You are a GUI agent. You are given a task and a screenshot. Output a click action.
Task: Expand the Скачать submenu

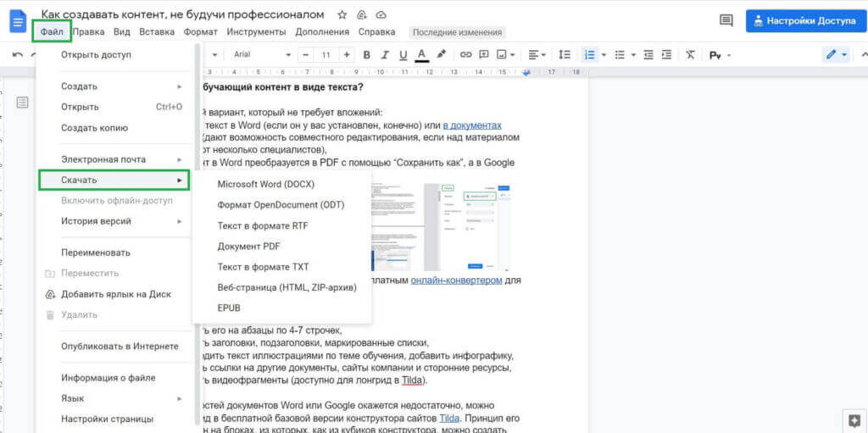[x=114, y=180]
